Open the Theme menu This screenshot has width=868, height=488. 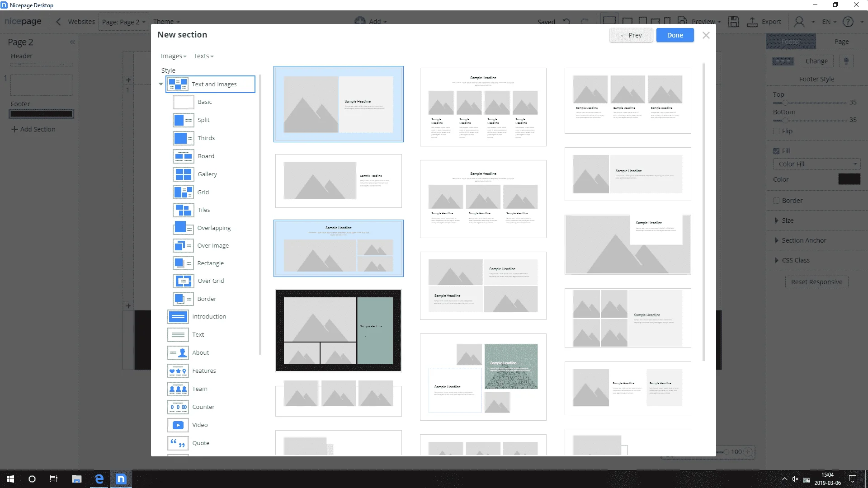point(166,22)
